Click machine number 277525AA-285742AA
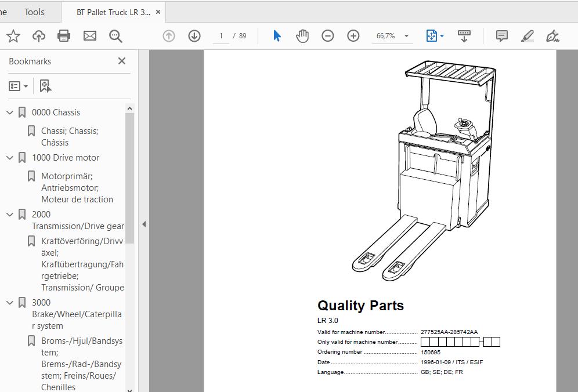This screenshot has width=578, height=392. pyautogui.click(x=449, y=332)
